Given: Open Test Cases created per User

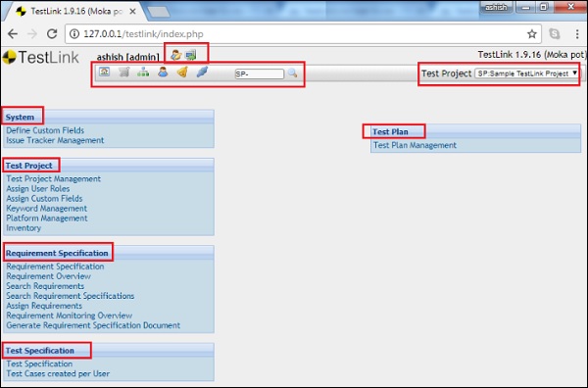Looking at the screenshot, I should [x=58, y=373].
